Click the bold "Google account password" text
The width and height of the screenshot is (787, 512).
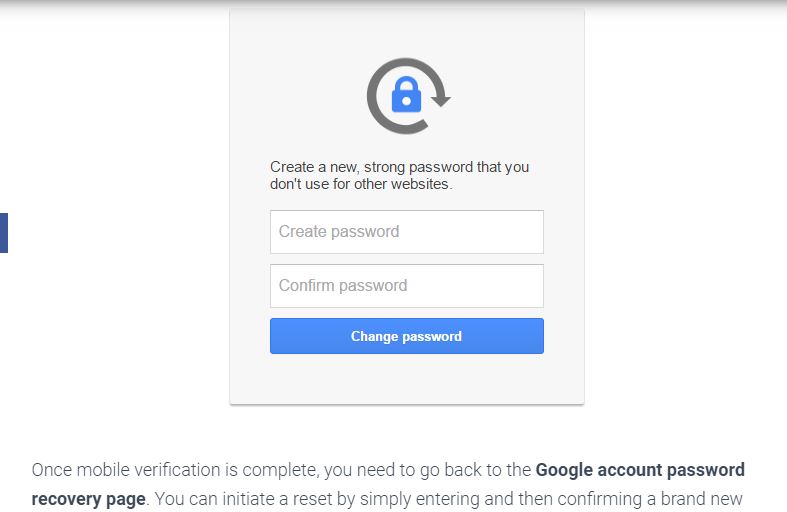[640, 470]
